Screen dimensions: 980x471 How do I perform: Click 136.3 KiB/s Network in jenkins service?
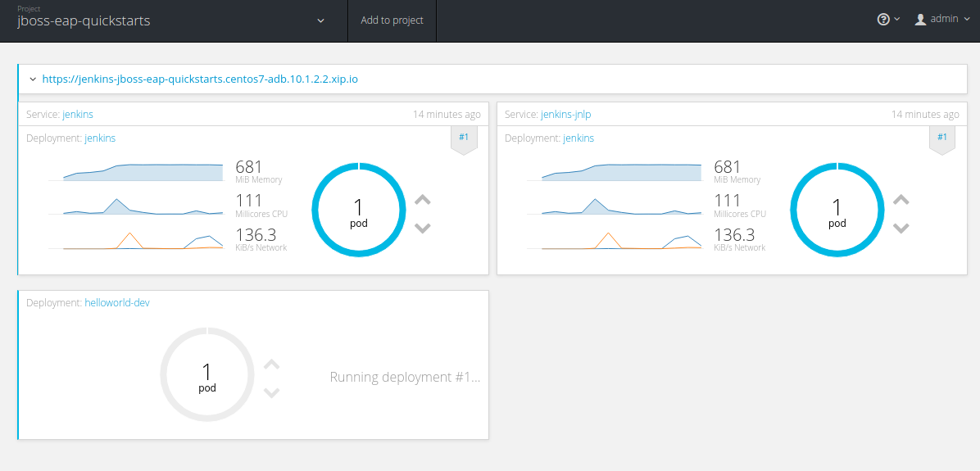pyautogui.click(x=261, y=240)
